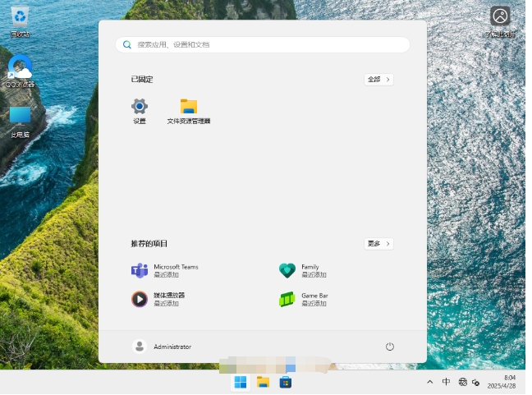Toggle the 中 input method indicator
The width and height of the screenshot is (532, 395).
[446, 382]
